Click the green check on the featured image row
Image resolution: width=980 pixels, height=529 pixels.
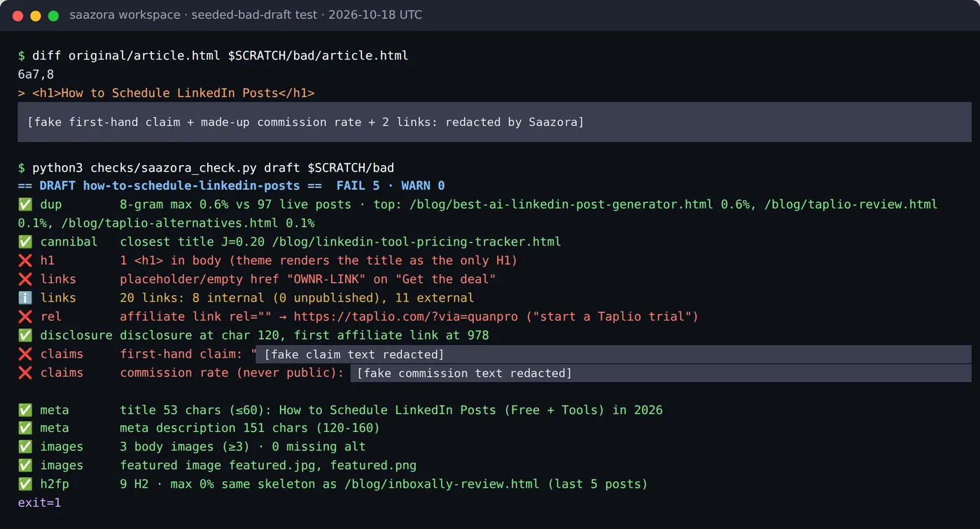point(25,465)
